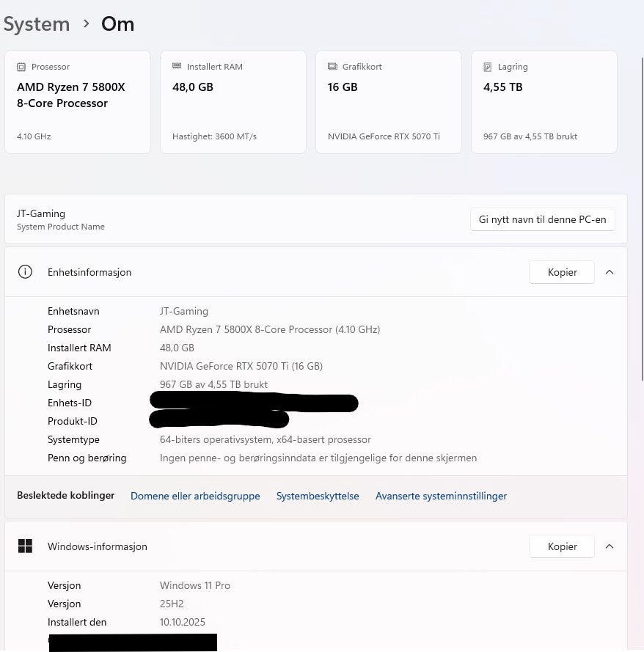
Task: Click the Enhetsinformasjon info icon
Action: [25, 272]
